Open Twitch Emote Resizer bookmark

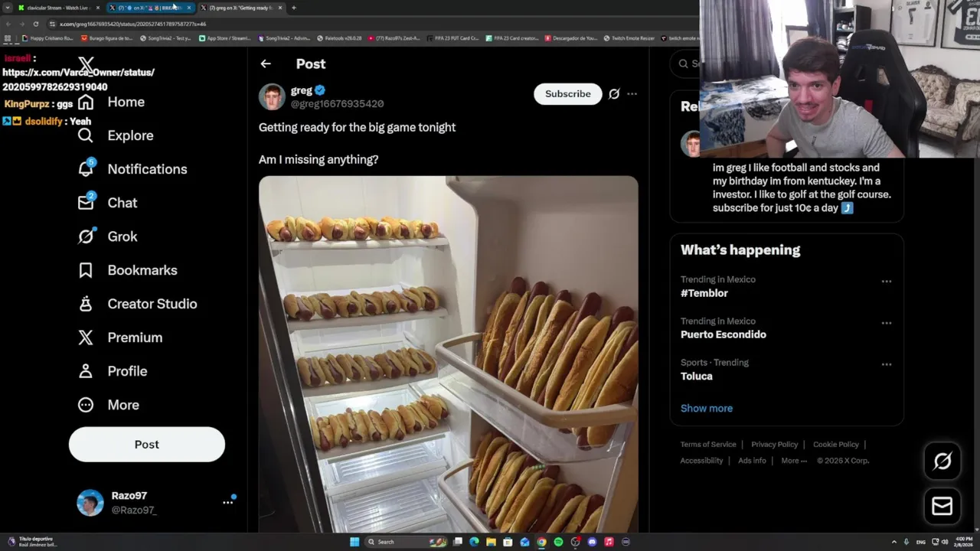(629, 38)
